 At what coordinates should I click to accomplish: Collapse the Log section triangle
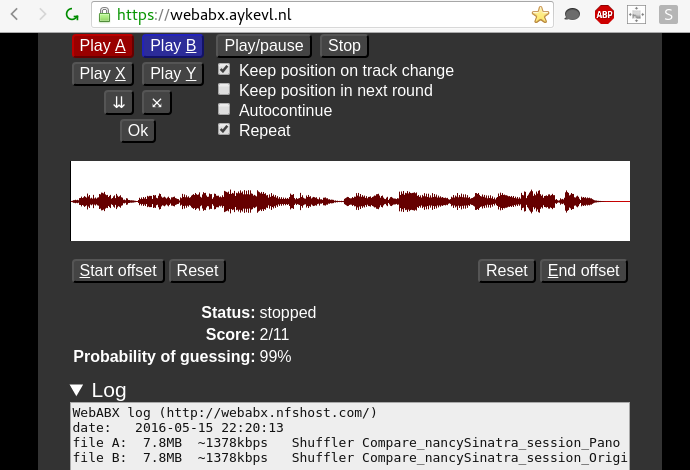coord(77,390)
